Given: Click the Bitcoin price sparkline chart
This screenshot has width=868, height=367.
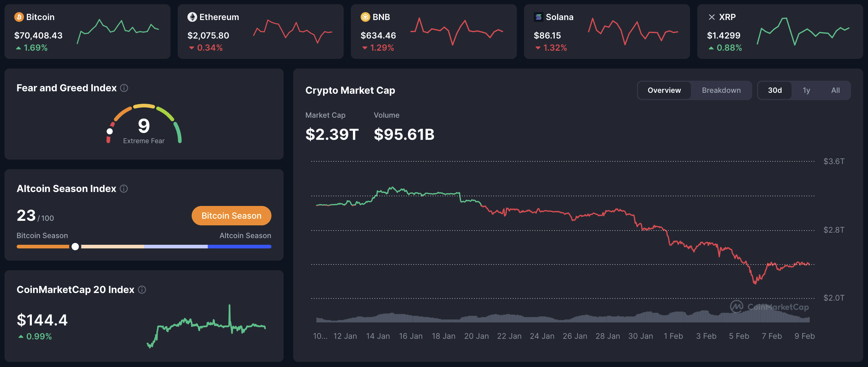Looking at the screenshot, I should [x=118, y=33].
